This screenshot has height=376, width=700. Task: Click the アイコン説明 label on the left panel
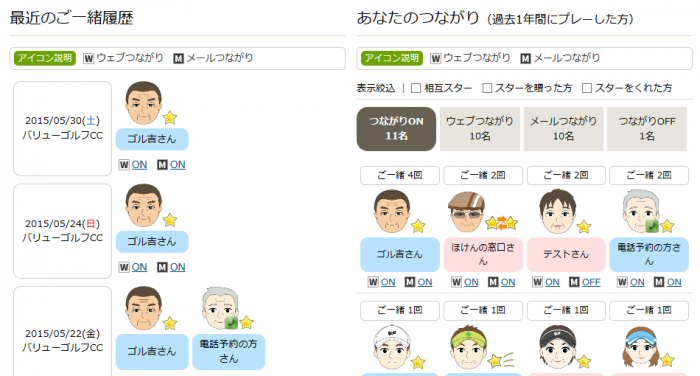tap(45, 58)
